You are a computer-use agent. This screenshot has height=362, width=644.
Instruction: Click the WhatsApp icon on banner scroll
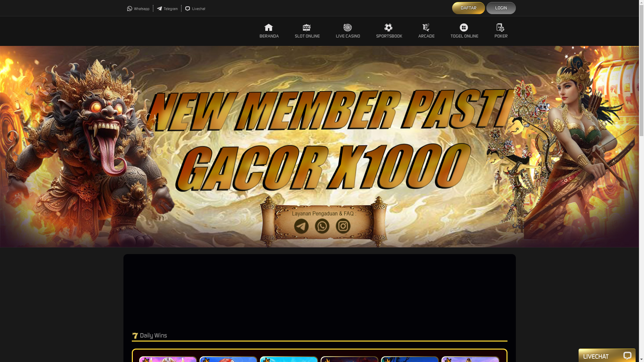click(x=322, y=226)
